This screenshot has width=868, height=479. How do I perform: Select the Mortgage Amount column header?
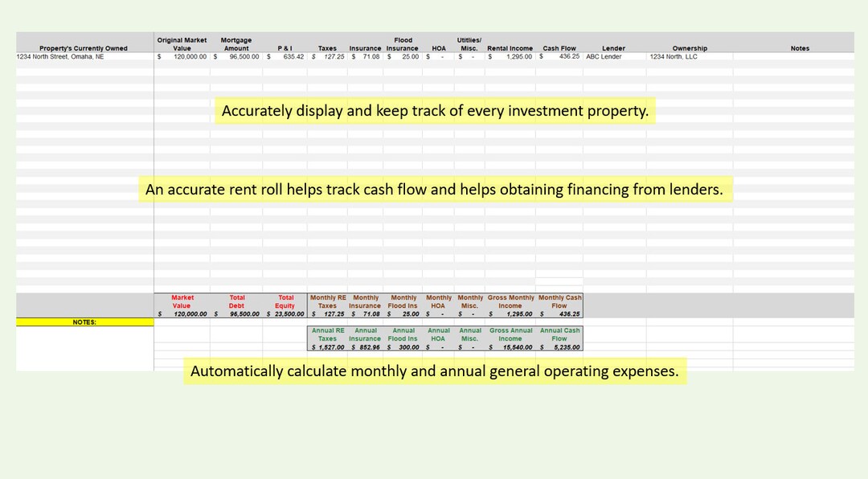click(235, 43)
